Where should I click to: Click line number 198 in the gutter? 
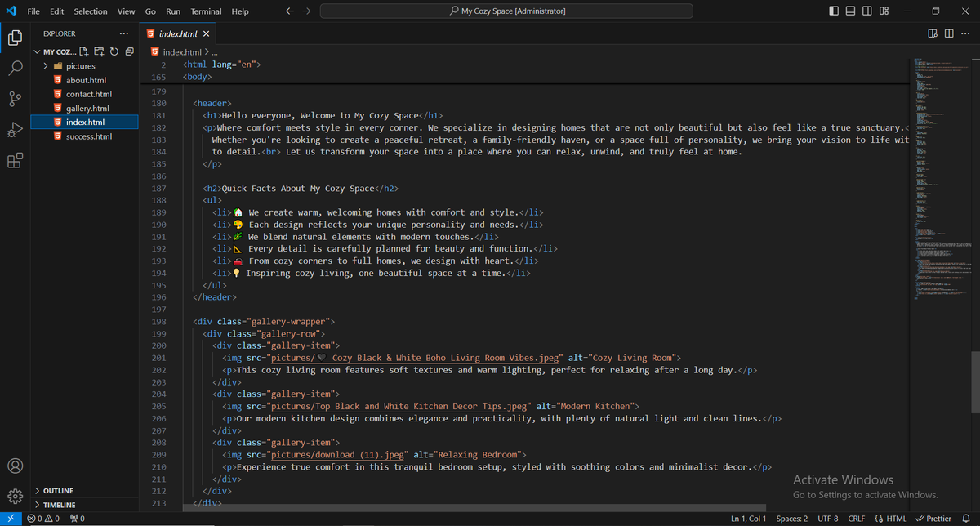click(159, 322)
